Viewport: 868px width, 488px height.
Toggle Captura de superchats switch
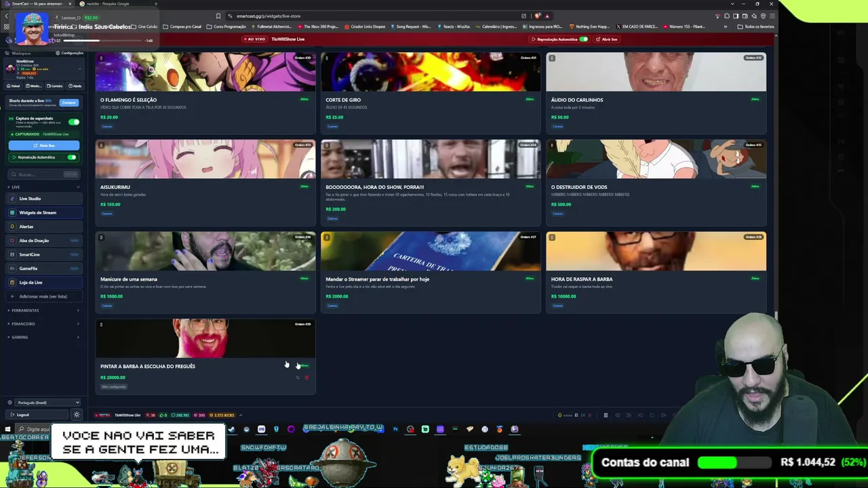pyautogui.click(x=73, y=122)
